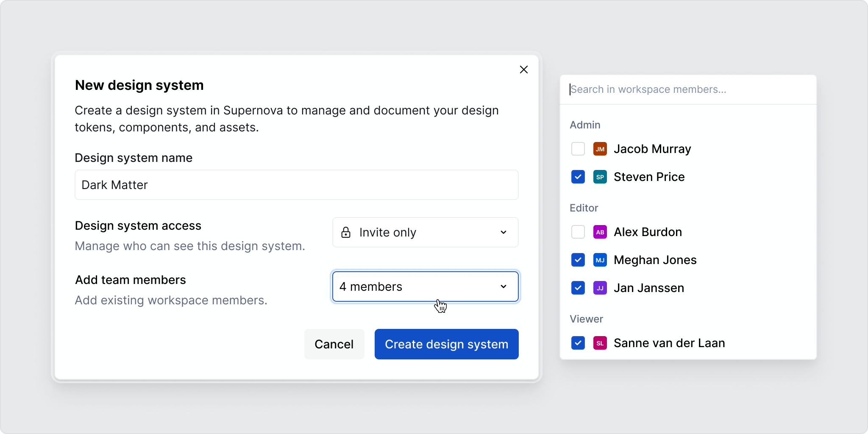Image resolution: width=868 pixels, height=434 pixels.
Task: Click Jacob Murray's JM avatar badge
Action: [x=600, y=149]
